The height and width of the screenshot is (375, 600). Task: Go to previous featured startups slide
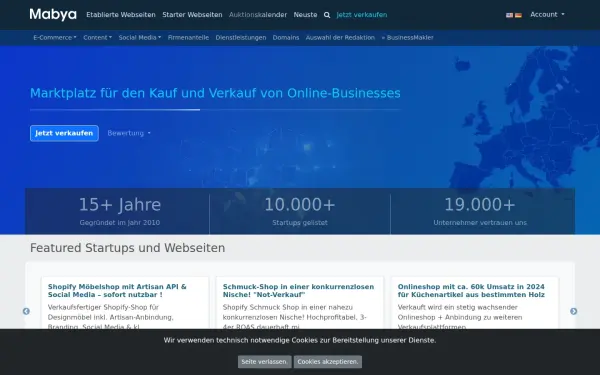(26, 311)
